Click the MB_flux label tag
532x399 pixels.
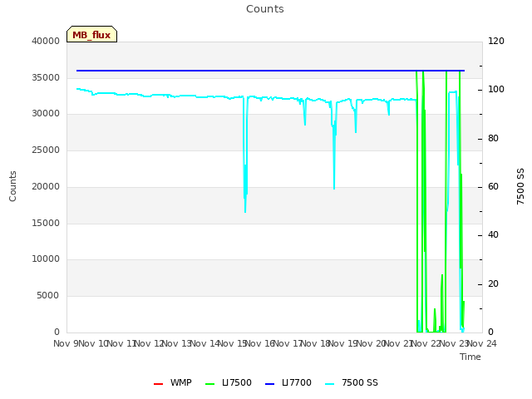[91, 34]
